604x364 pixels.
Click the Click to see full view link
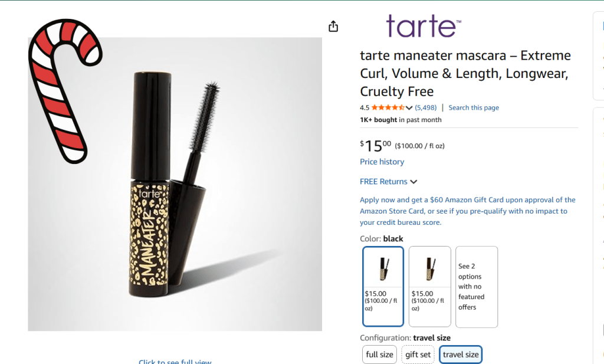pos(175,361)
